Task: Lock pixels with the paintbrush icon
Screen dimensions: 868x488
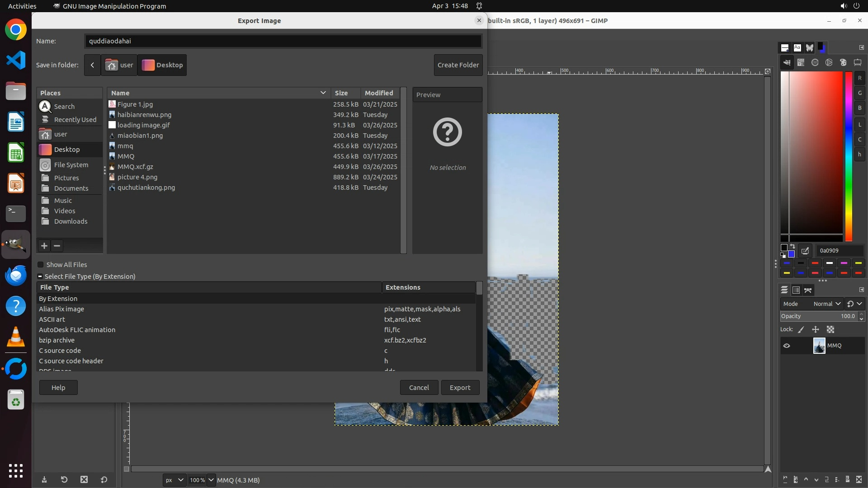Action: 801,329
